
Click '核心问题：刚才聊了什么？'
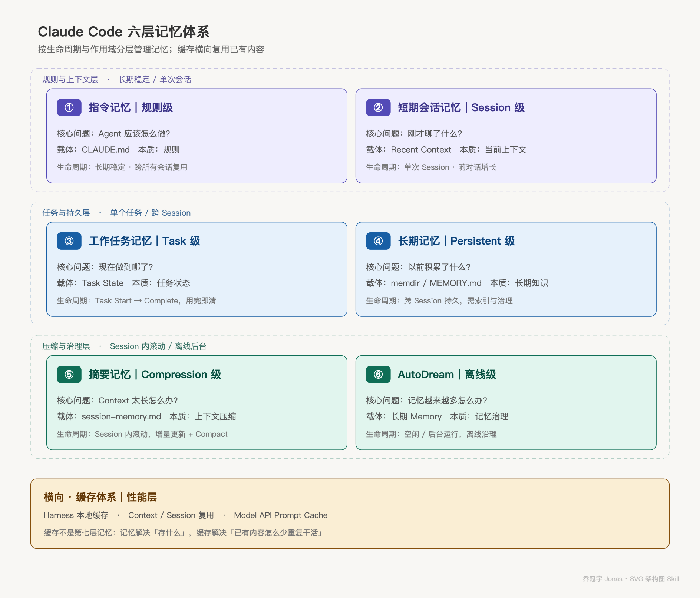tap(414, 133)
